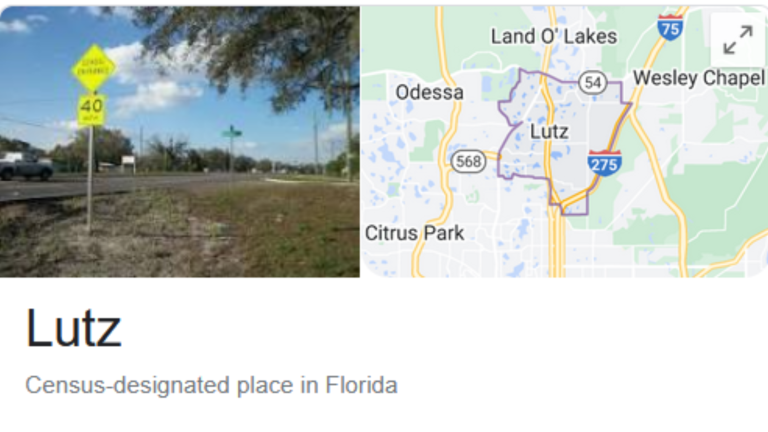Select the Land O' Lakes map label

click(x=553, y=37)
